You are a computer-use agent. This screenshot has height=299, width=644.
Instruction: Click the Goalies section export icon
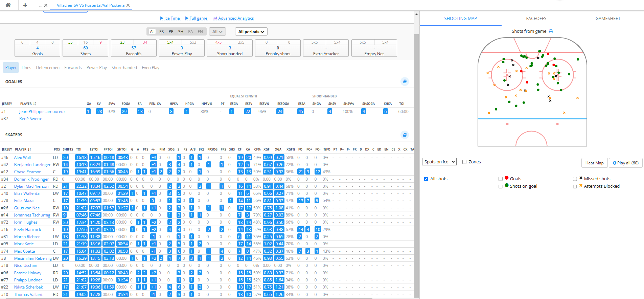pos(405,82)
